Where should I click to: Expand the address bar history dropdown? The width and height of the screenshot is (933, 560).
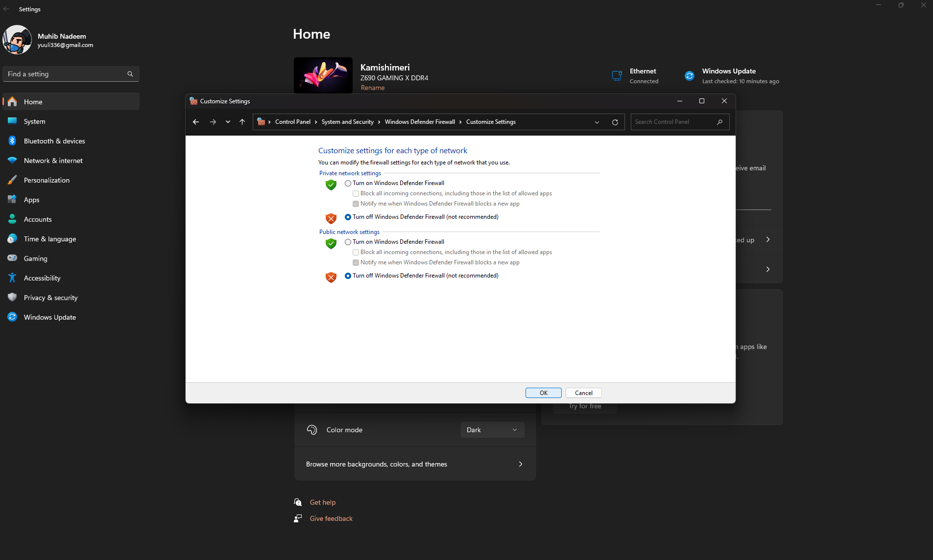tap(597, 122)
